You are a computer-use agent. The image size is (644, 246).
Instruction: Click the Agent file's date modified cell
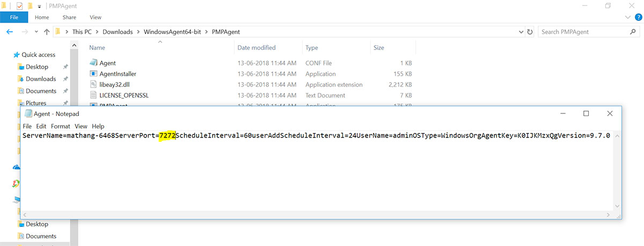pyautogui.click(x=267, y=63)
